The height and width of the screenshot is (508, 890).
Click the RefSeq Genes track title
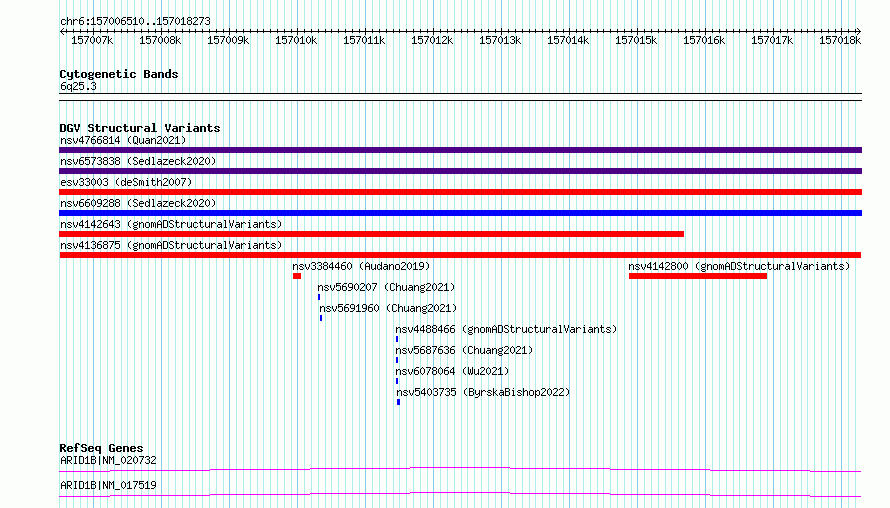[101, 448]
